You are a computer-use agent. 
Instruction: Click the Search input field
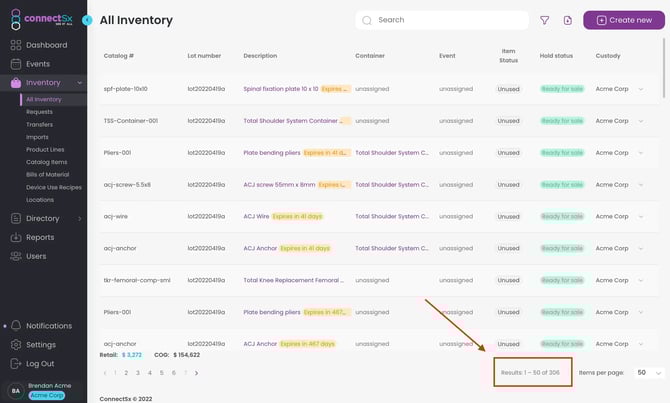450,20
